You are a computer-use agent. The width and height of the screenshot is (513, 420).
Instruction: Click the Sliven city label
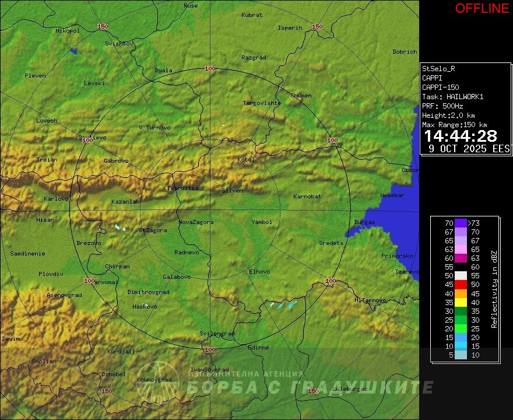point(231,190)
